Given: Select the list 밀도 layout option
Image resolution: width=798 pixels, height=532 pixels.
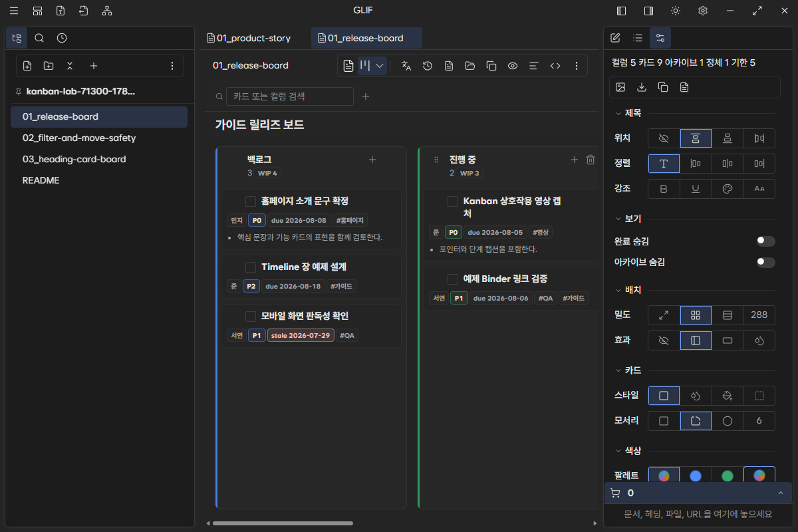Looking at the screenshot, I should pyautogui.click(x=728, y=315).
